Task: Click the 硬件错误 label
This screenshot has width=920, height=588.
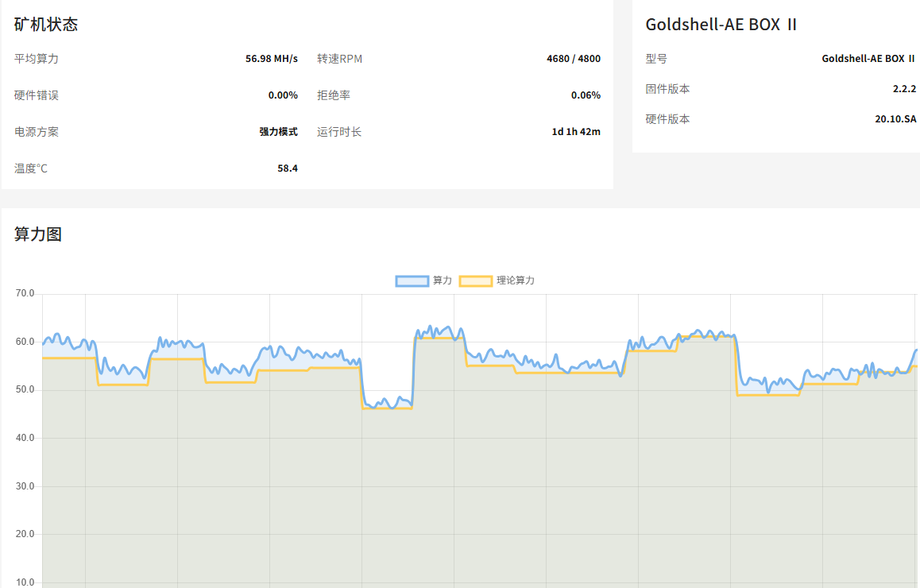Action: 37,95
